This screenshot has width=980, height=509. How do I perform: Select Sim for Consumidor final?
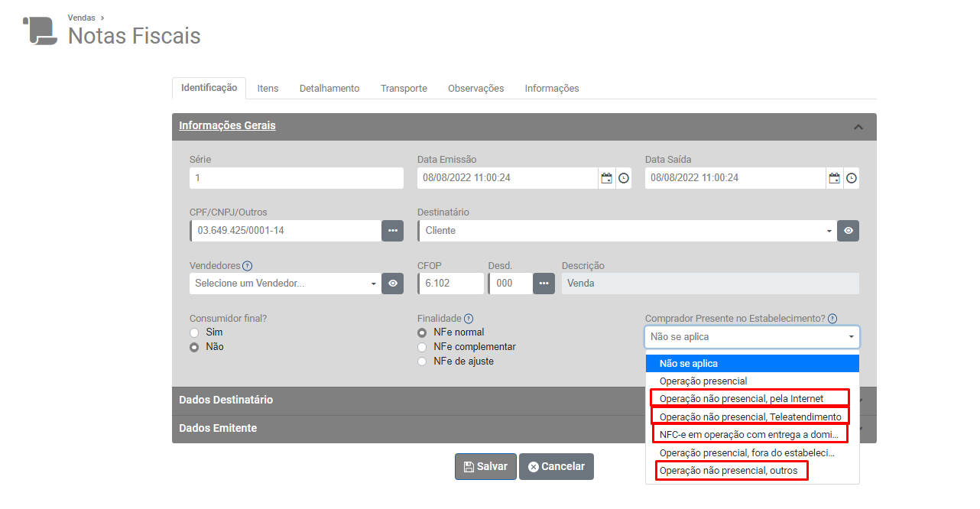pos(194,332)
